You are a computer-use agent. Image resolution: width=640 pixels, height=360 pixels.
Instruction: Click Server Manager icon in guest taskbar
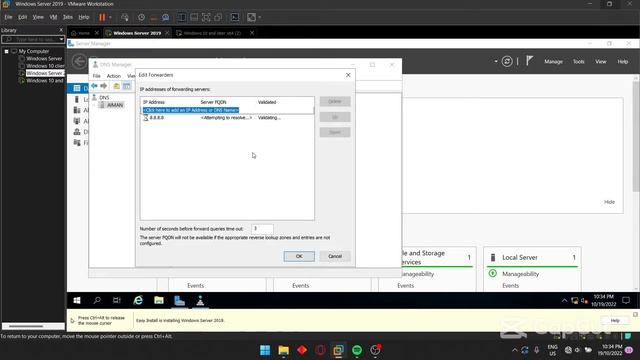(x=180, y=301)
